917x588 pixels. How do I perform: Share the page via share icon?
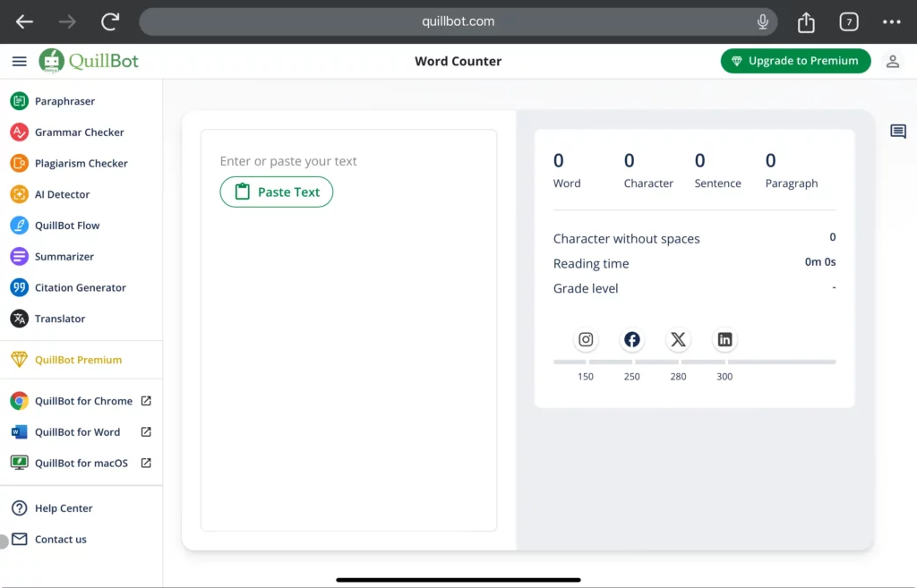click(x=806, y=21)
